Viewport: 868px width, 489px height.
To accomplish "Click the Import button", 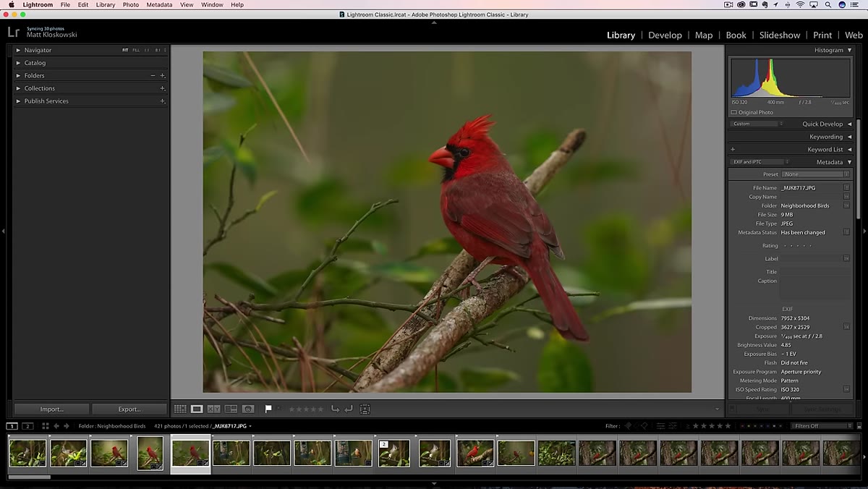I will (x=51, y=409).
